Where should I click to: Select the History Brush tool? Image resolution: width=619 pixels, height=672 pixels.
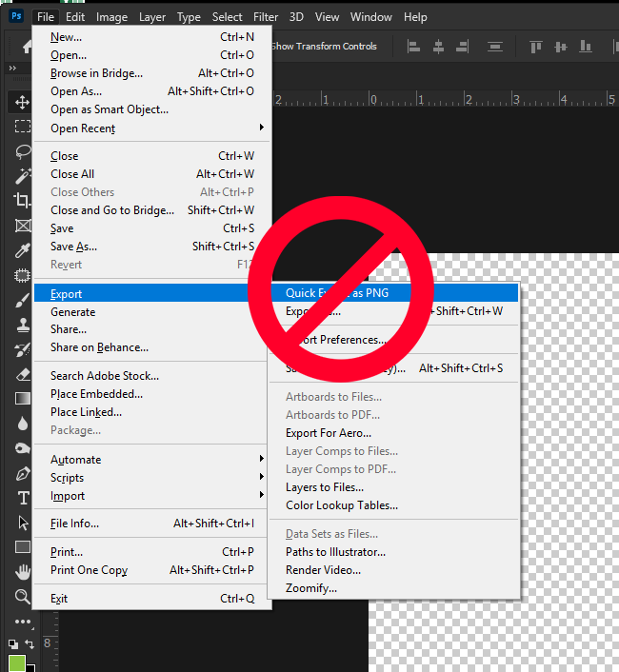[22, 349]
